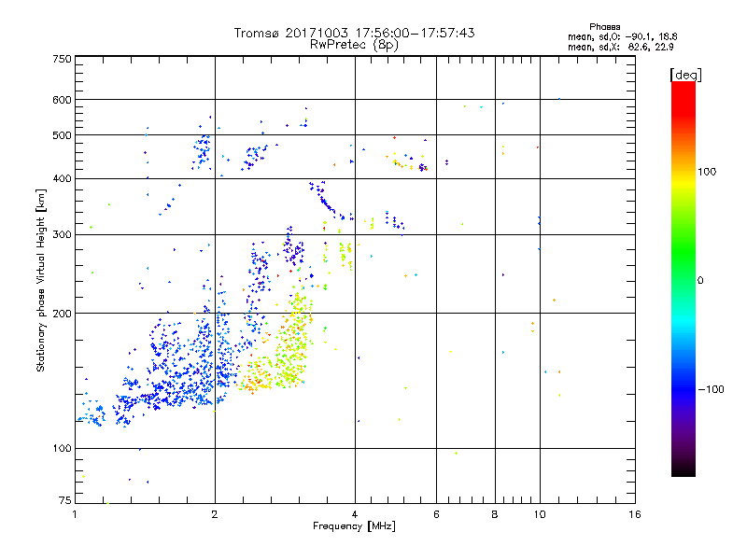Screen dimensions: 747x560
Task: Click y-axis tick label '75'
Action: click(65, 500)
